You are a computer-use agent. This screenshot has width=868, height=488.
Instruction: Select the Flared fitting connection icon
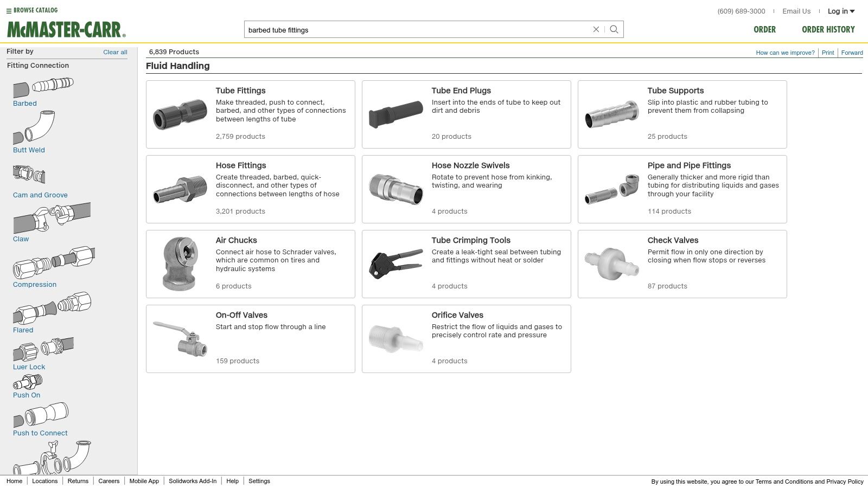point(52,309)
